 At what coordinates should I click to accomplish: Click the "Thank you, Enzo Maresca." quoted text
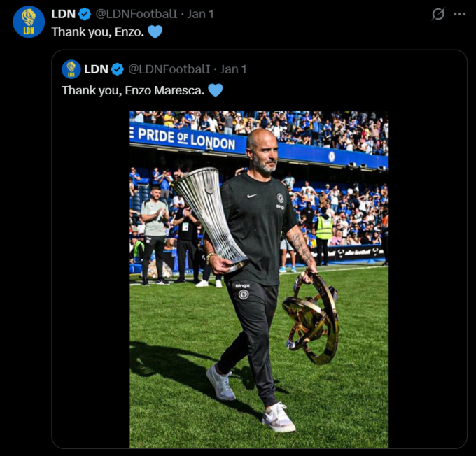pyautogui.click(x=133, y=90)
